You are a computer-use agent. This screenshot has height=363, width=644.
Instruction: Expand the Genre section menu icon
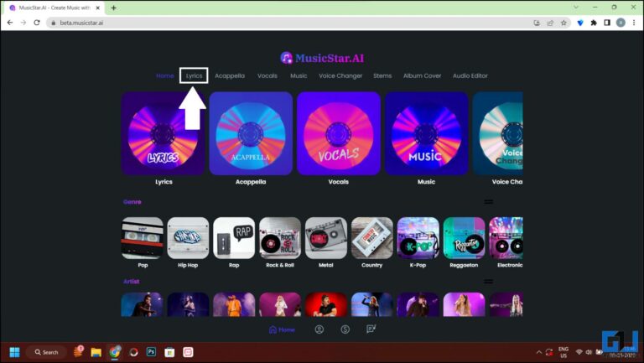(488, 202)
